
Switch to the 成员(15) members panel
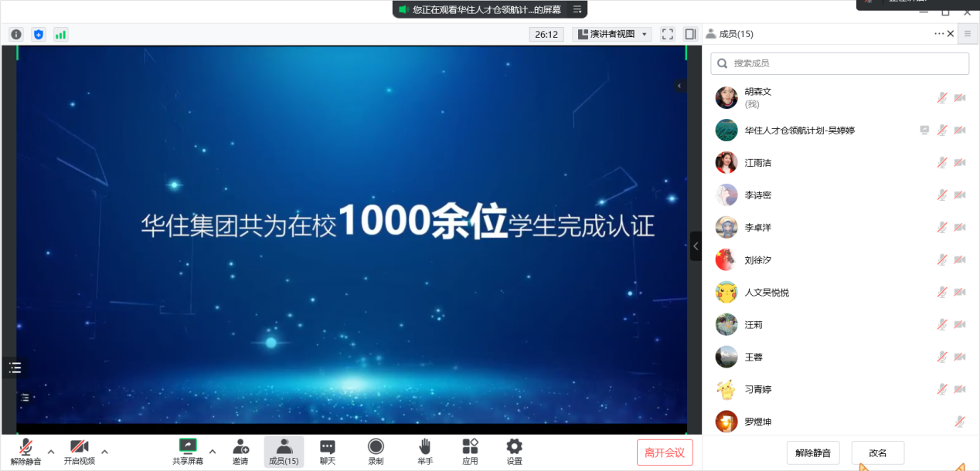pyautogui.click(x=284, y=452)
